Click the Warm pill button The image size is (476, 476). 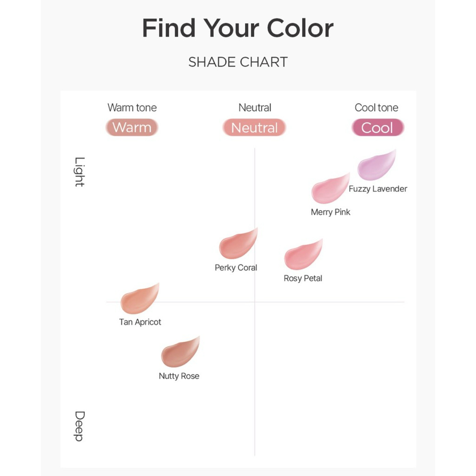[x=132, y=127]
